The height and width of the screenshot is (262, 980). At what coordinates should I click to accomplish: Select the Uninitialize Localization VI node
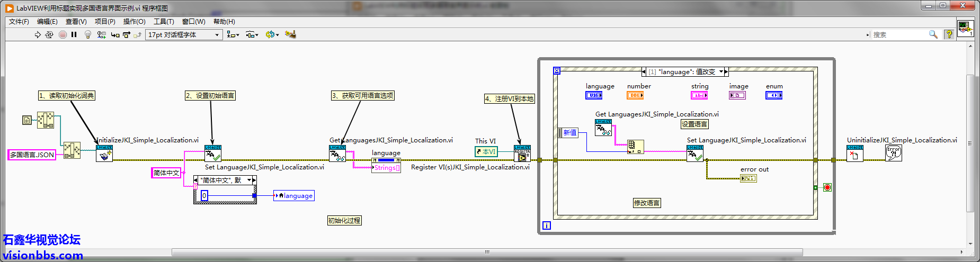855,153
